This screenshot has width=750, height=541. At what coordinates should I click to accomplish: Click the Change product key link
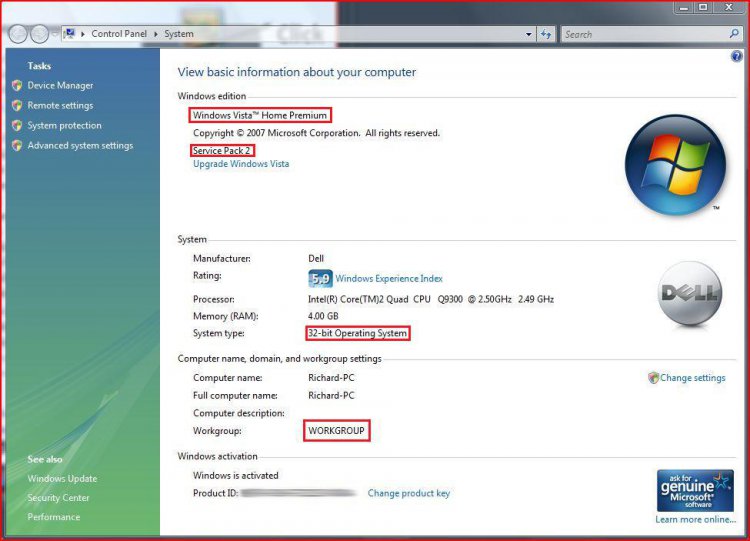pos(408,493)
